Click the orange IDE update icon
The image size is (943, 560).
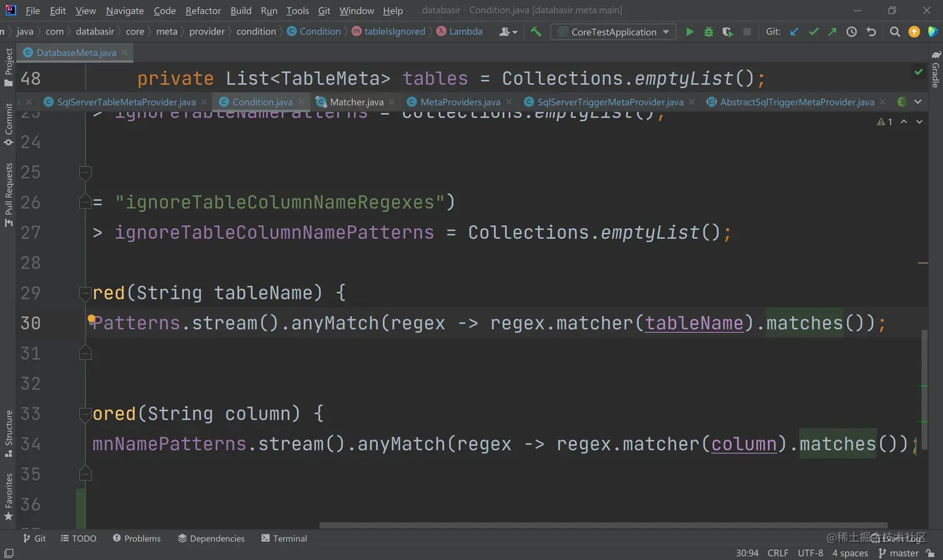(914, 32)
